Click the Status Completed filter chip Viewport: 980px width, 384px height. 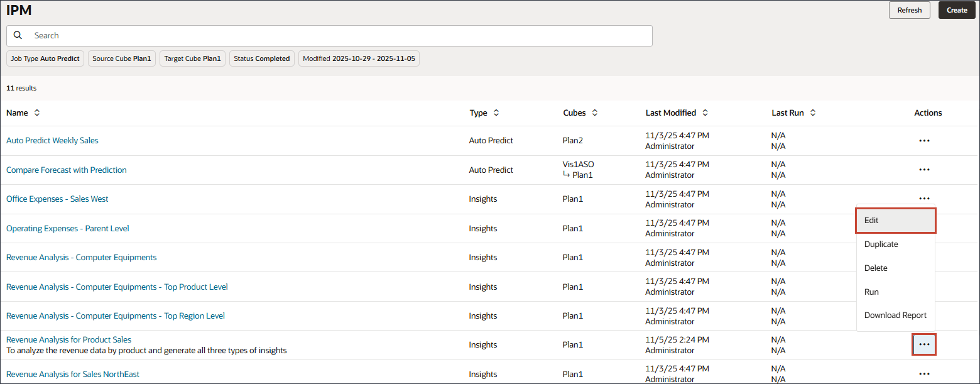[x=262, y=58]
